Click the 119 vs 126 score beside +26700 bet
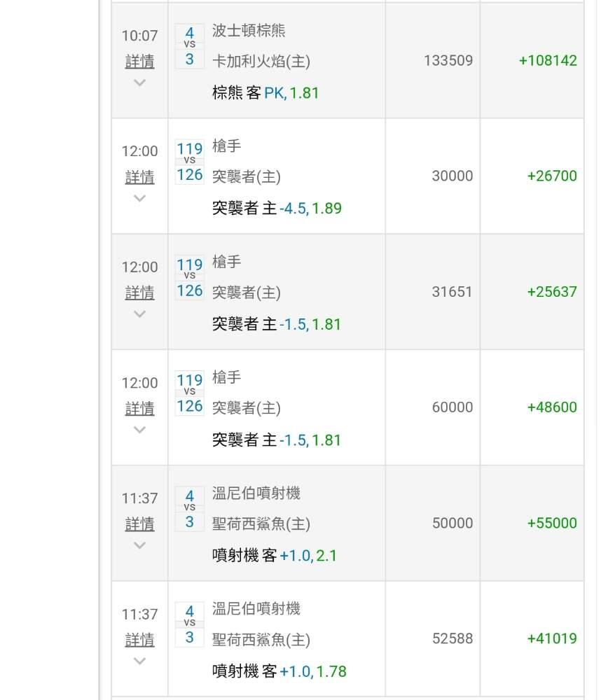Viewport: 615px width, 700px height. coord(189,162)
